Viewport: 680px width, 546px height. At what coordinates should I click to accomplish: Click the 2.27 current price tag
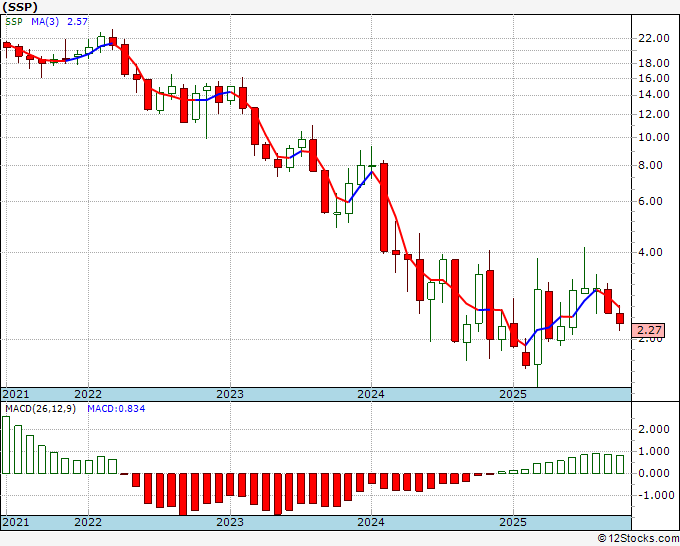tap(648, 330)
